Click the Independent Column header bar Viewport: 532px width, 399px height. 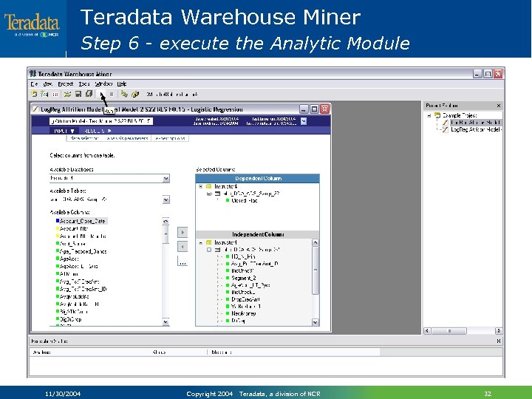pyautogui.click(x=258, y=234)
